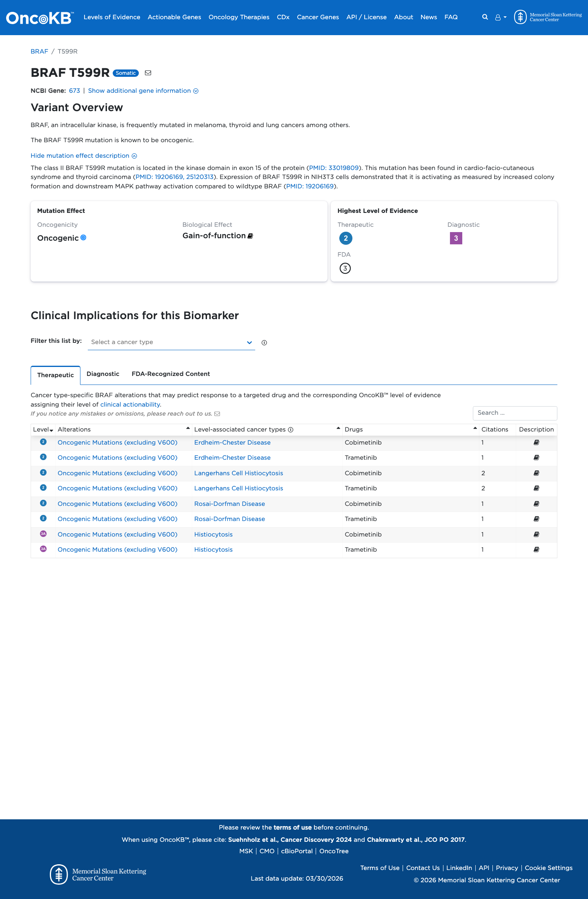The height and width of the screenshot is (899, 588).
Task: Open description book for Rosai-Dorfman Trametinib row
Action: coord(537,519)
